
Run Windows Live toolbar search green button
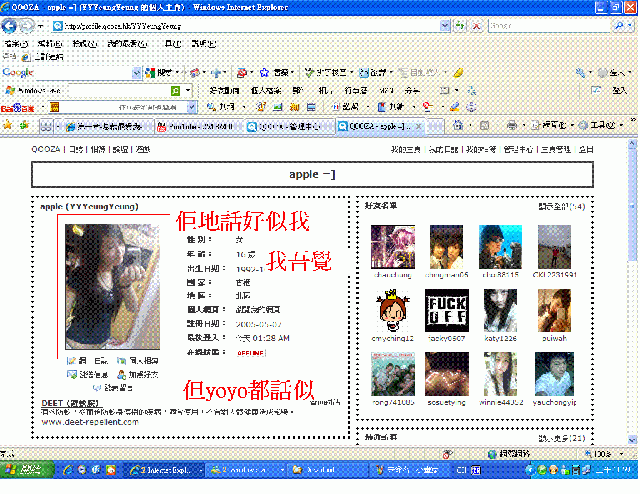coord(176,90)
